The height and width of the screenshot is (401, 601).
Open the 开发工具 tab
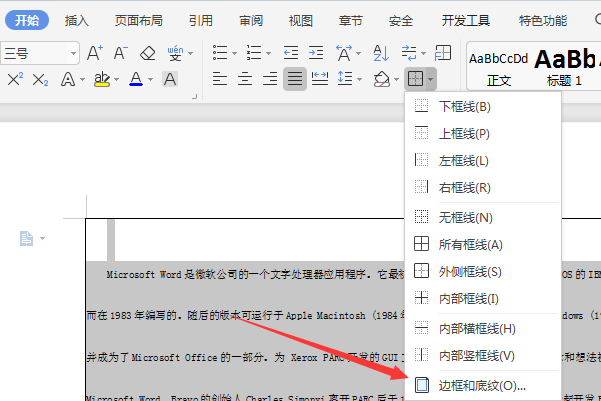[466, 20]
